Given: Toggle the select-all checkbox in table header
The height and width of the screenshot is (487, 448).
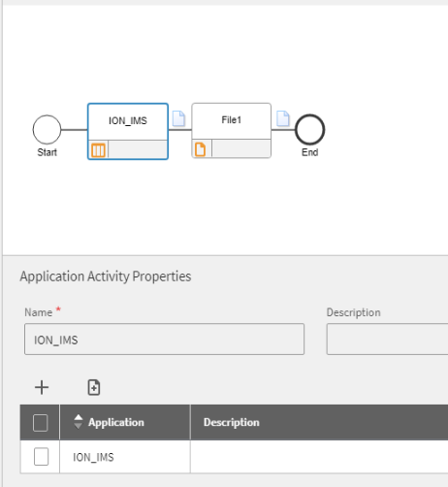Looking at the screenshot, I should (x=41, y=423).
